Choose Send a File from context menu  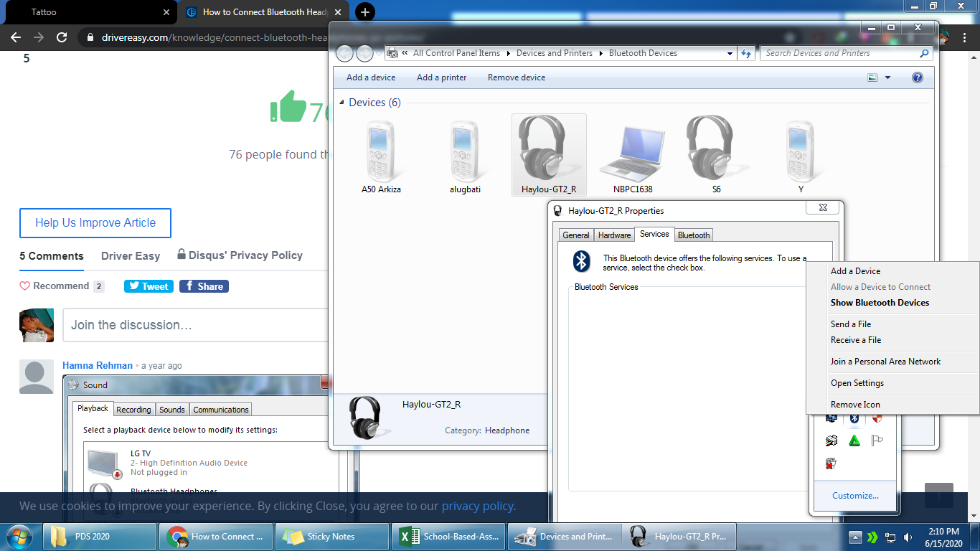pos(851,324)
